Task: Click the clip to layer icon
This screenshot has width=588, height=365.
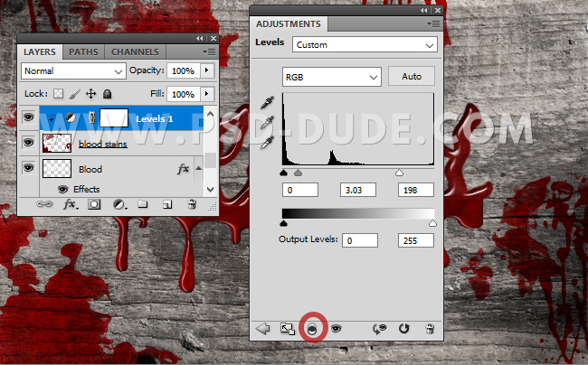Action: pos(312,329)
